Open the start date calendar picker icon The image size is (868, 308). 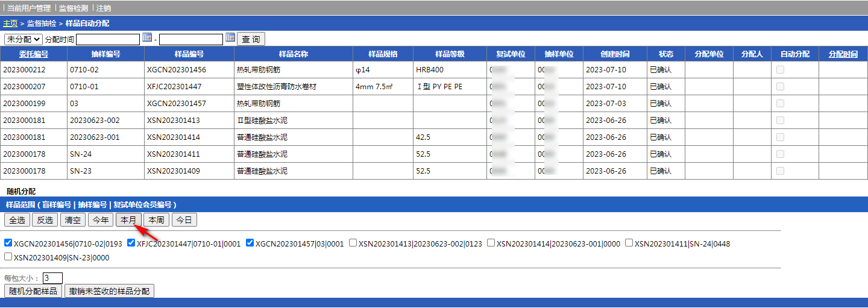click(147, 38)
